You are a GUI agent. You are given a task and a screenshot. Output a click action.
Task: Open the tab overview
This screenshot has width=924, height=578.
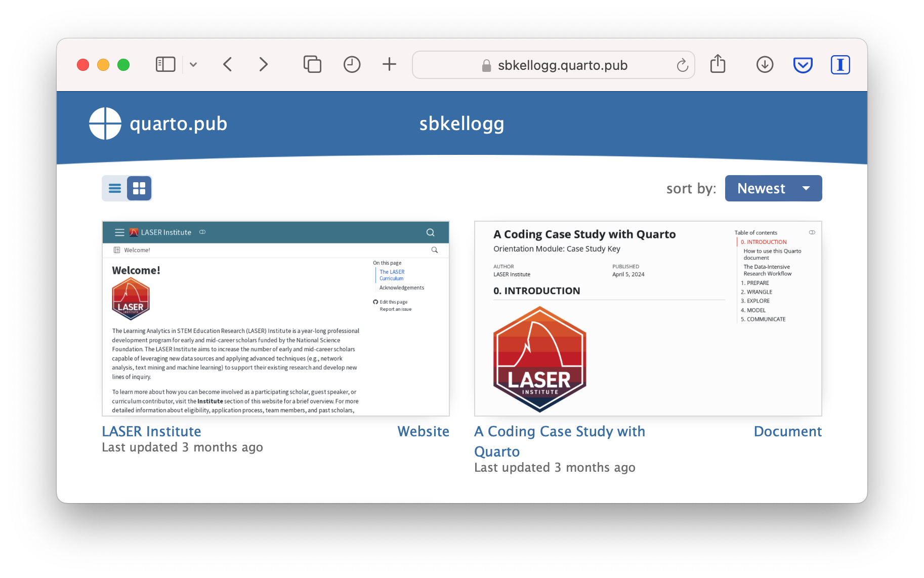click(312, 65)
